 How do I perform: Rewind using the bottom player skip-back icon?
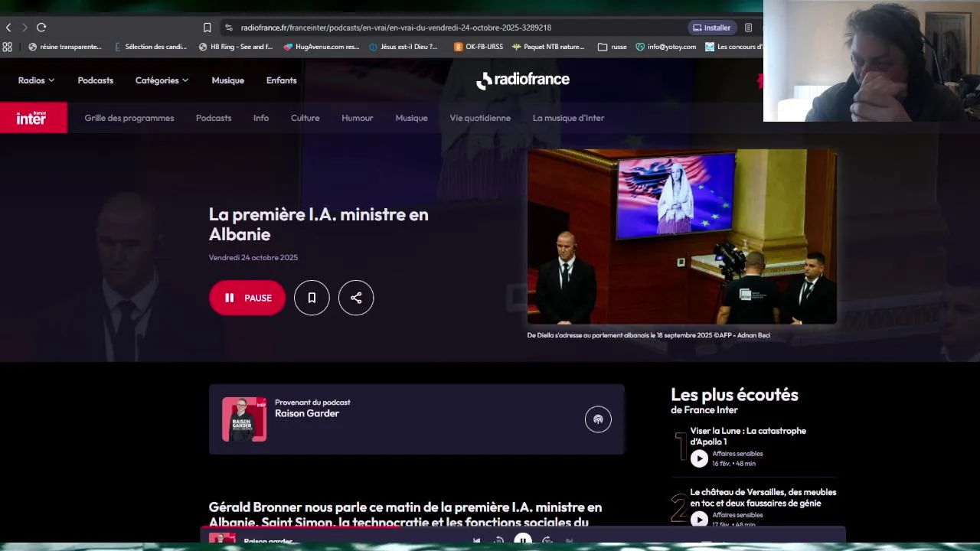click(498, 540)
